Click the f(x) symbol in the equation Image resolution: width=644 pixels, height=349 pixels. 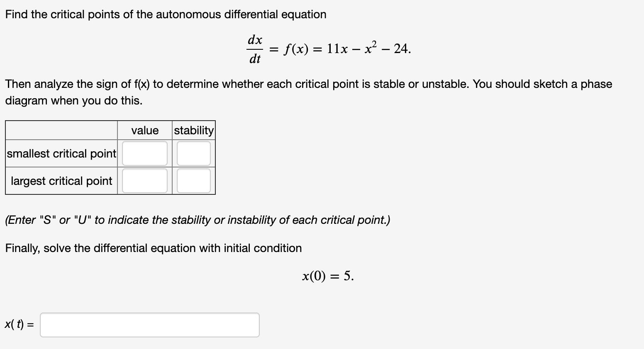pyautogui.click(x=295, y=48)
